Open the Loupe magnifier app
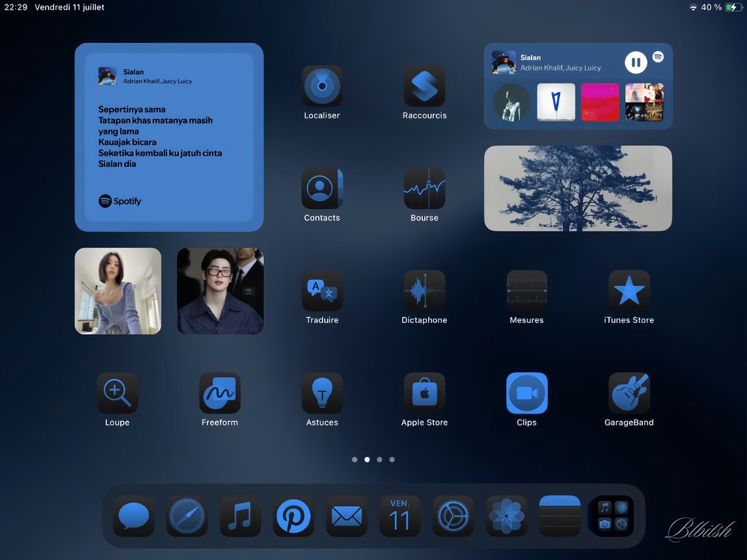 117,393
